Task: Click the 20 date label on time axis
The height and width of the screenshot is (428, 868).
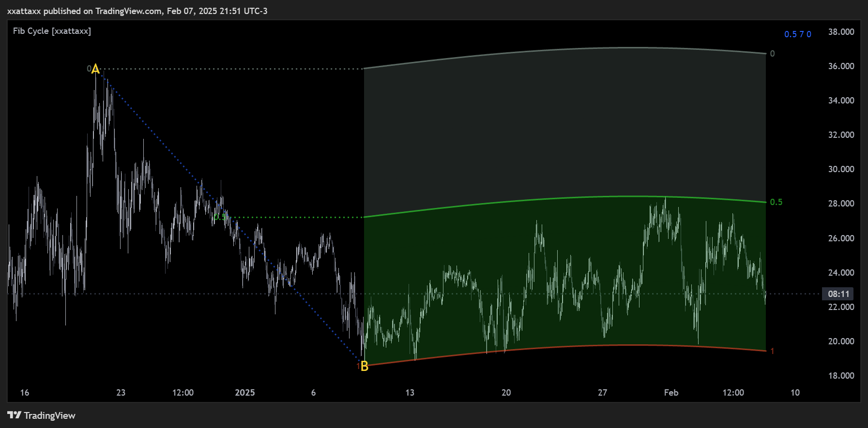Action: [506, 393]
